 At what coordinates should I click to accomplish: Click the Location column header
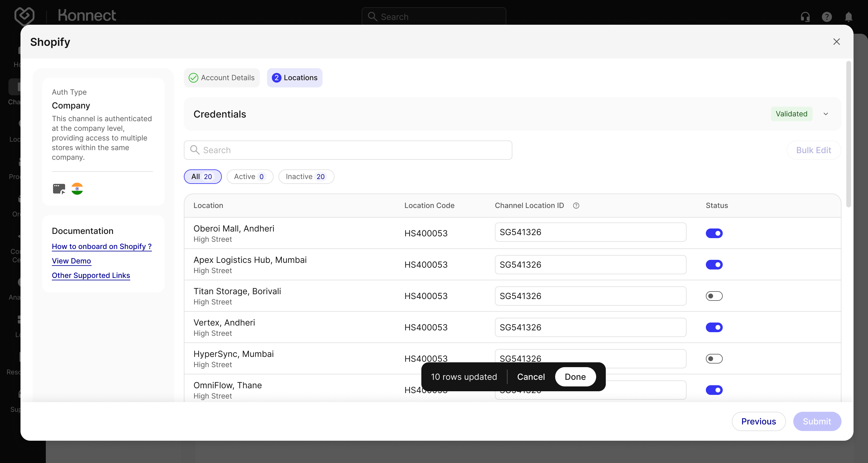208,206
